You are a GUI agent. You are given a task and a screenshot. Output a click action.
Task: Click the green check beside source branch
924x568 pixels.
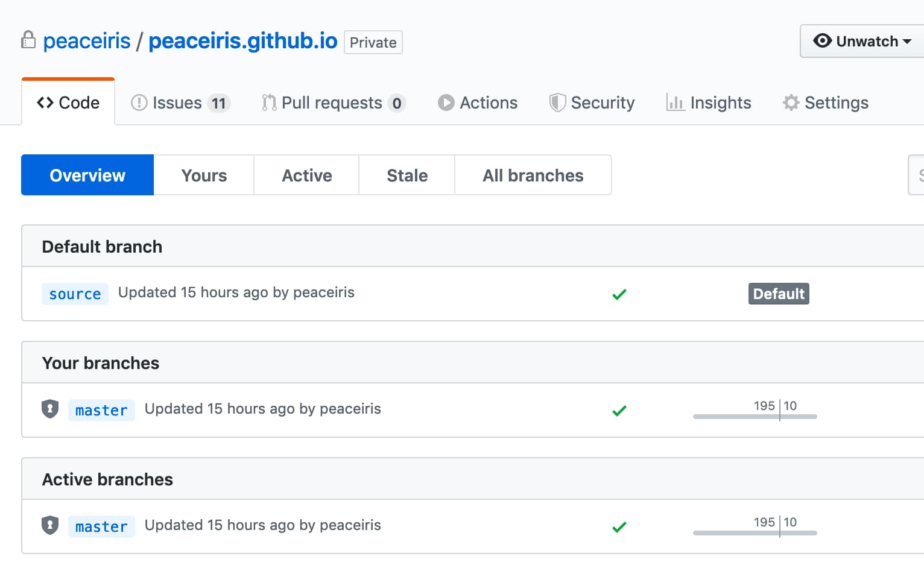tap(619, 294)
